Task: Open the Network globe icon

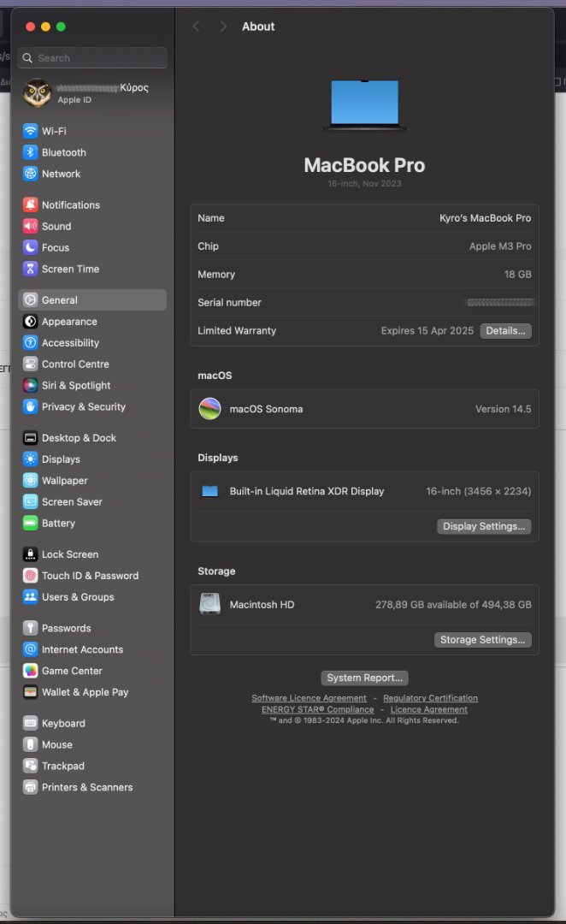Action: (30, 173)
